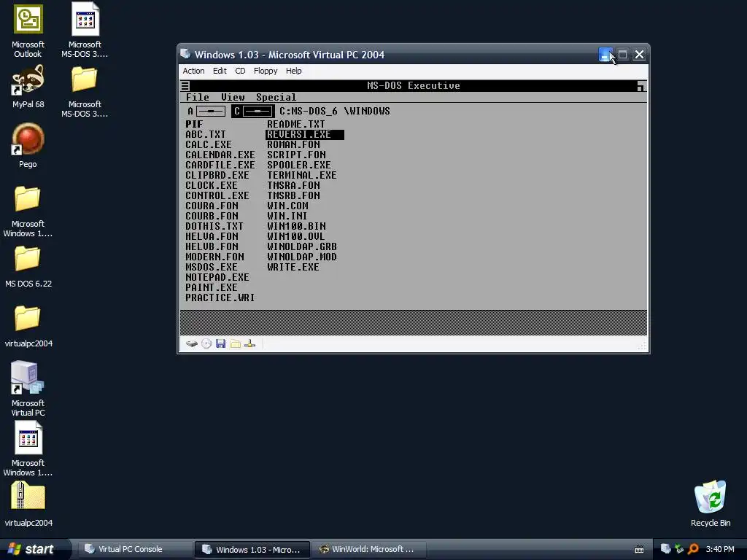Screen dimensions: 747x560
Task: Open the File menu in MS-DOS Executive
Action: click(197, 97)
